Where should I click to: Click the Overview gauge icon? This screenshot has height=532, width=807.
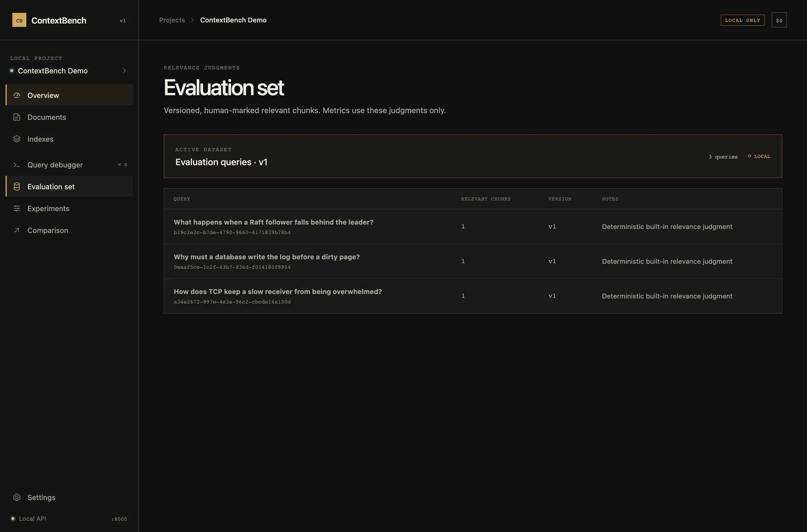(x=17, y=95)
